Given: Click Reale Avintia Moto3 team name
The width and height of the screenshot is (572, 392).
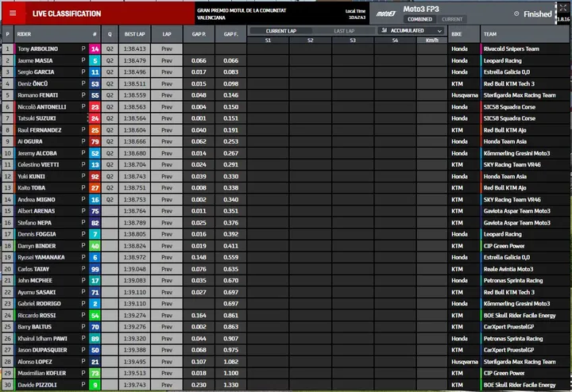Looking at the screenshot, I should (x=508, y=269).
